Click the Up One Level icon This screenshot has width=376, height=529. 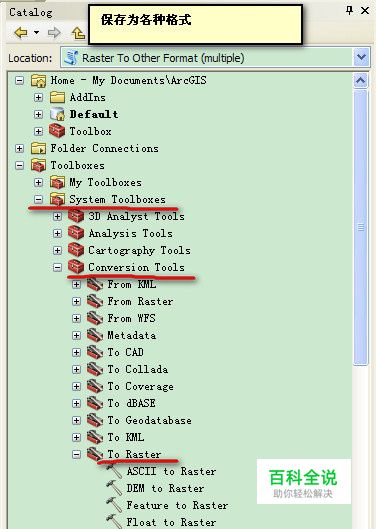click(x=78, y=33)
